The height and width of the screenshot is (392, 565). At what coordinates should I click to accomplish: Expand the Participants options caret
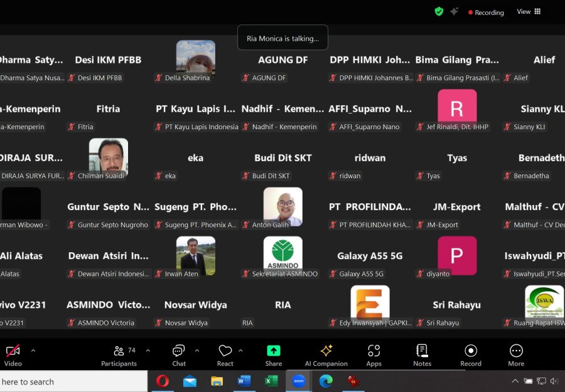148,351
